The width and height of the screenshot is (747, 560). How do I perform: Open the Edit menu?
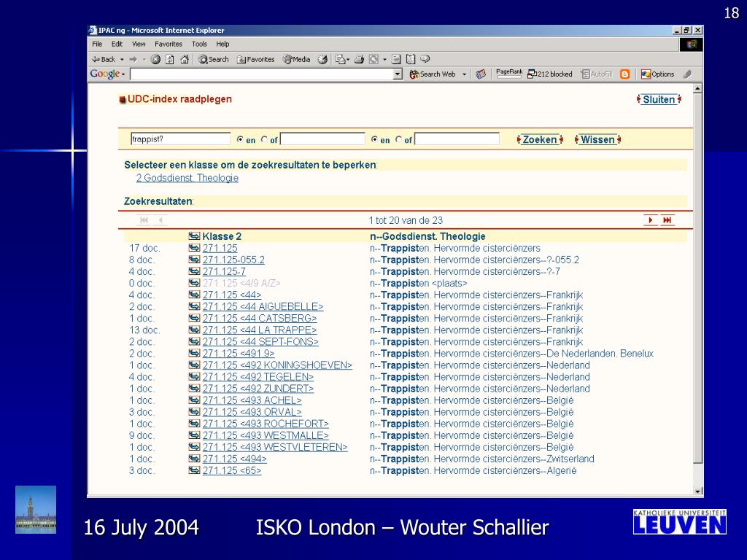coord(117,44)
